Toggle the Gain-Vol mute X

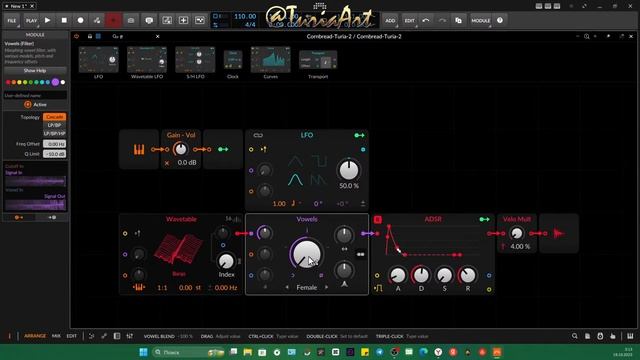167,163
